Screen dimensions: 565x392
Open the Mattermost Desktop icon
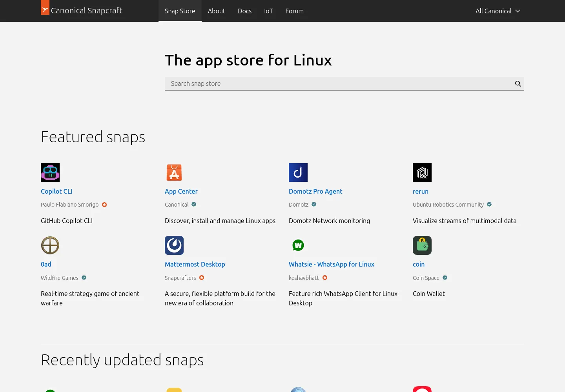coord(174,245)
